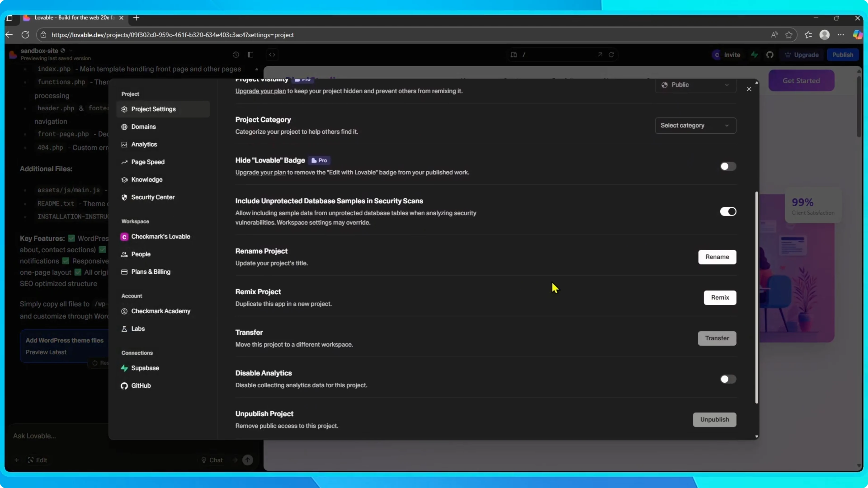
Task: Open the code view brackets icon
Action: (x=272, y=54)
